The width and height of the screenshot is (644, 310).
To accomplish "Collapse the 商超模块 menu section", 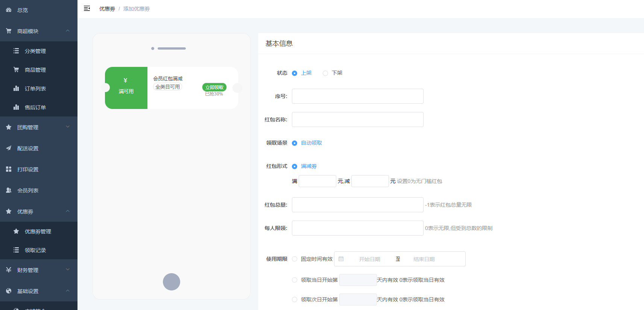I will 68,31.
